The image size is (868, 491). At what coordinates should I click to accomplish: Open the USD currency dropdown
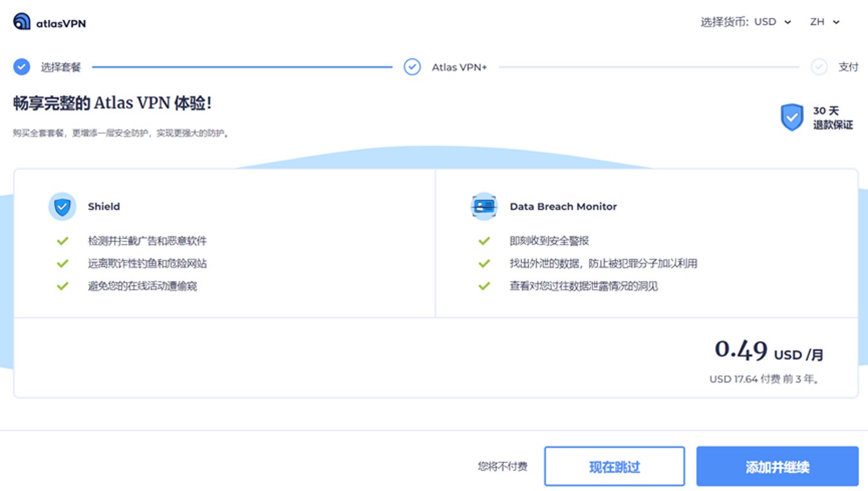tap(773, 22)
